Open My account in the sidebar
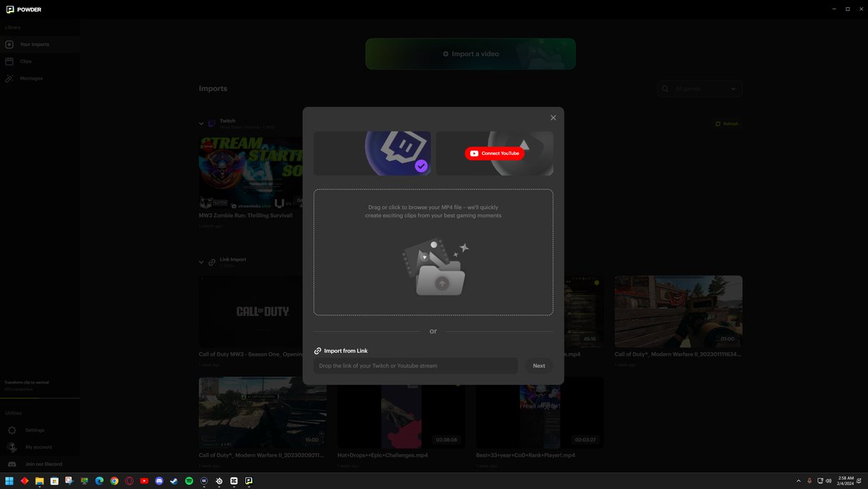The height and width of the screenshot is (489, 868). point(38,447)
